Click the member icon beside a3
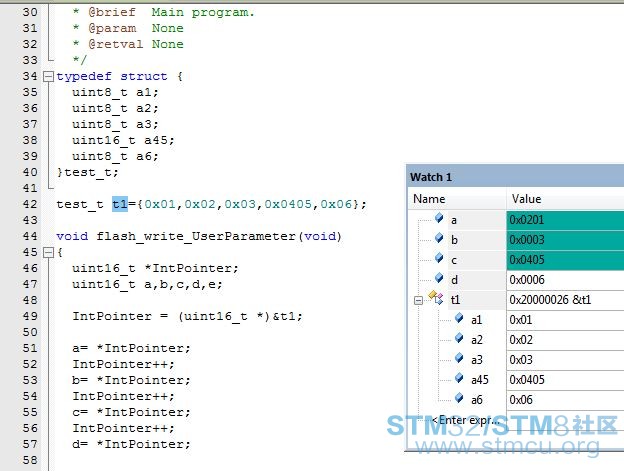Image resolution: width=624 pixels, height=471 pixels. click(x=459, y=358)
